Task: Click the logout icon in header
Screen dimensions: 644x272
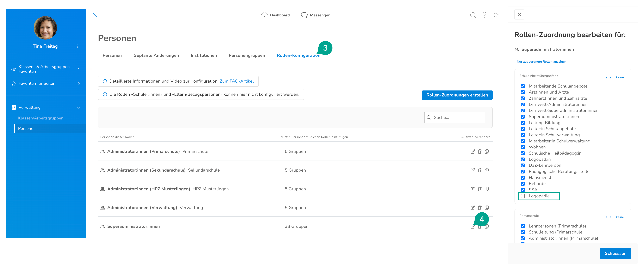Action: pyautogui.click(x=496, y=15)
